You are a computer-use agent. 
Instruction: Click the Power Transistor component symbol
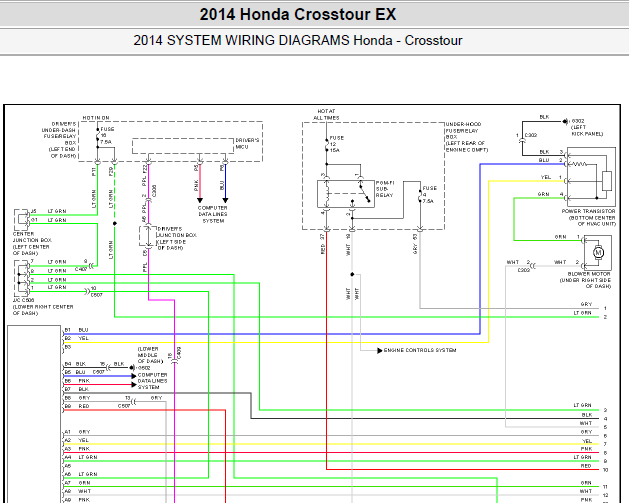pyautogui.click(x=591, y=177)
